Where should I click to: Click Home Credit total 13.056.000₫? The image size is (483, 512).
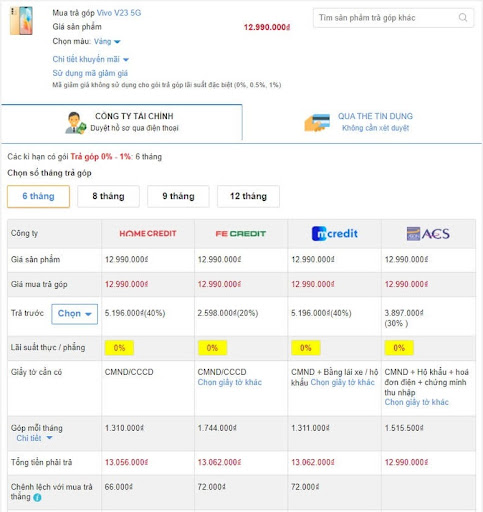pyautogui.click(x=127, y=462)
